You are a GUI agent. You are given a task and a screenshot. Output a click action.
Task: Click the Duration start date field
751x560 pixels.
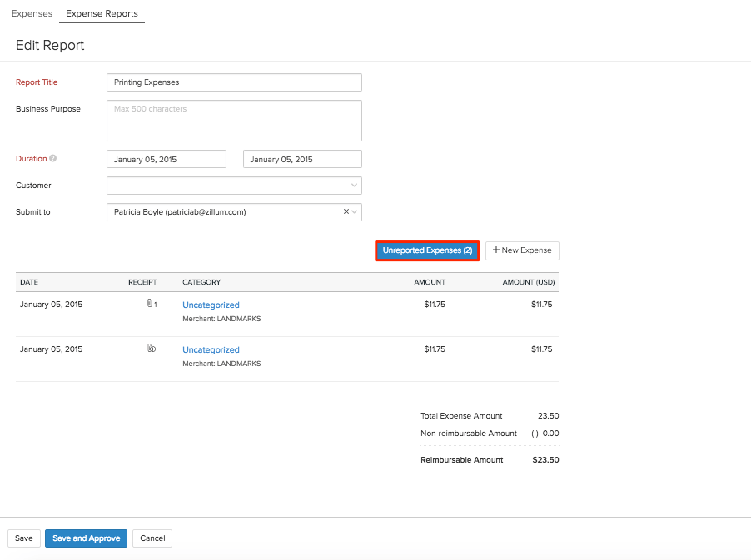point(167,159)
